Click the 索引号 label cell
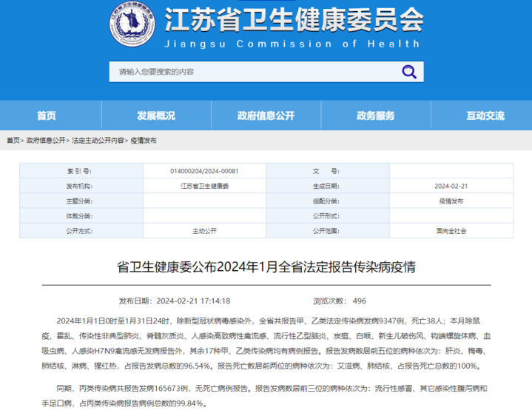Viewport: 532px width, 416px height. pos(81,171)
